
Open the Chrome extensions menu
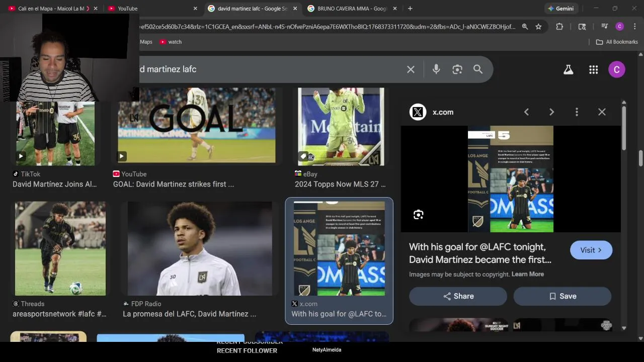tap(559, 27)
